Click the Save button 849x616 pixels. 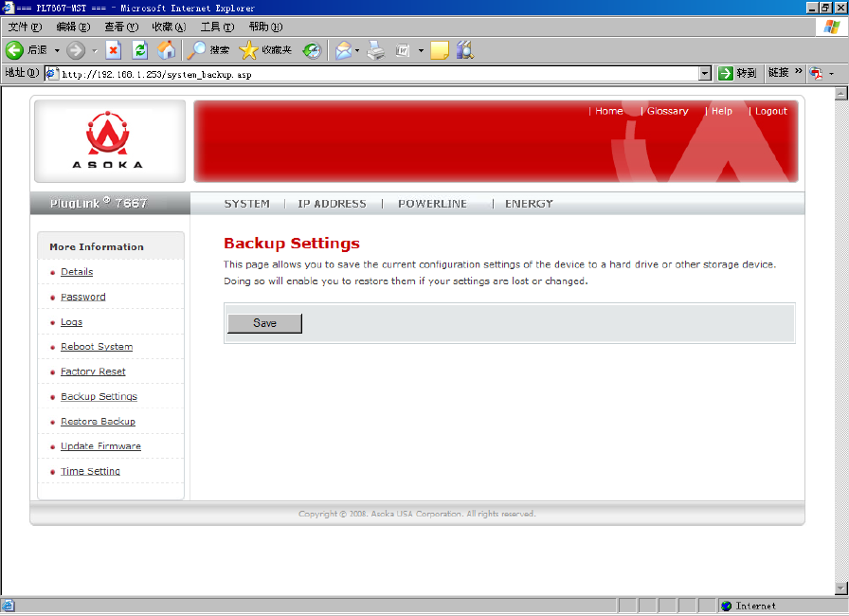click(264, 323)
